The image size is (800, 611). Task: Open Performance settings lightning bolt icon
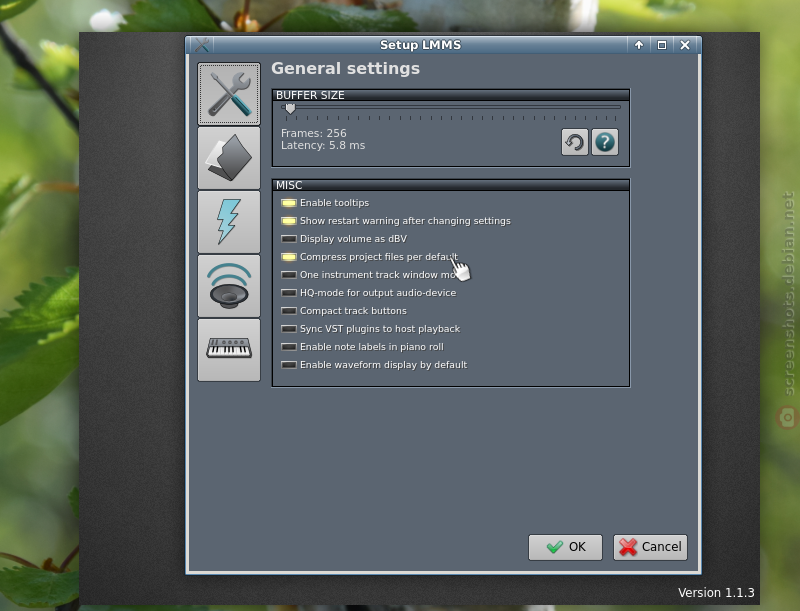tap(229, 222)
